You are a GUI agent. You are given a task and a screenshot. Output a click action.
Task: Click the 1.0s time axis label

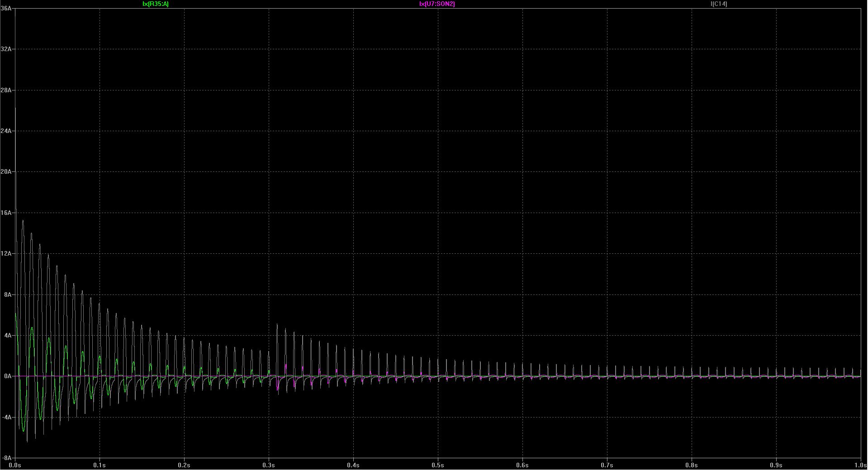[x=860, y=465]
